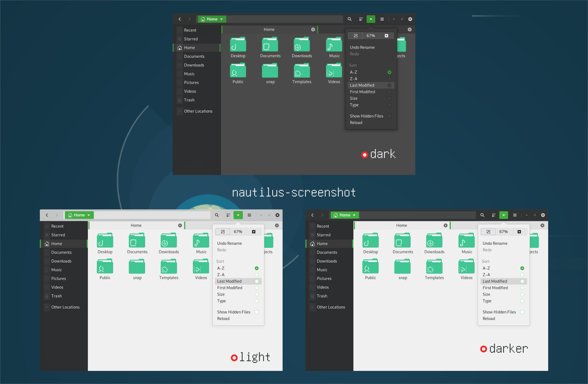Close the Home tab in dark window
Image resolution: width=588 pixels, height=384 pixels.
click(313, 29)
